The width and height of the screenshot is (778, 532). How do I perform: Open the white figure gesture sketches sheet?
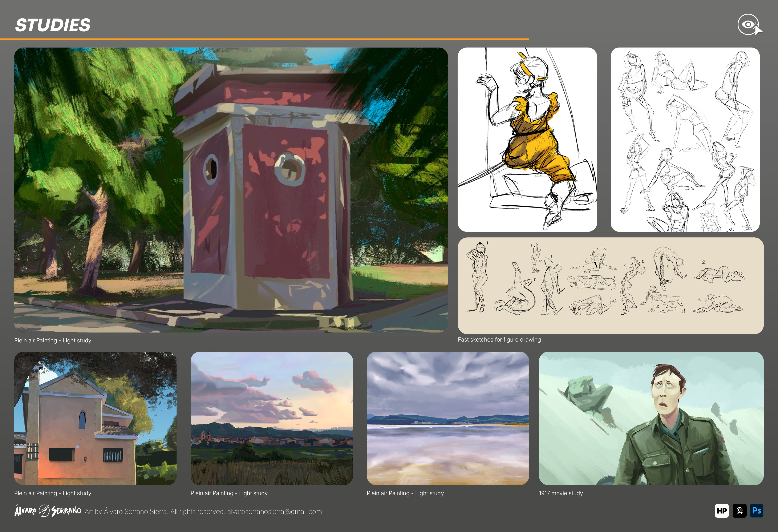click(685, 139)
